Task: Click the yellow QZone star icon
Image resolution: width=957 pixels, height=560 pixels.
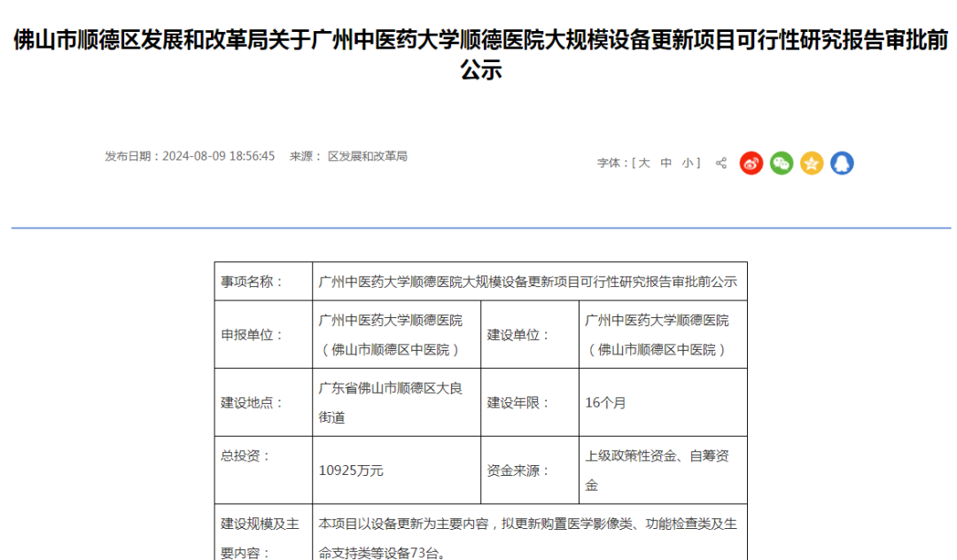Action: click(x=812, y=163)
